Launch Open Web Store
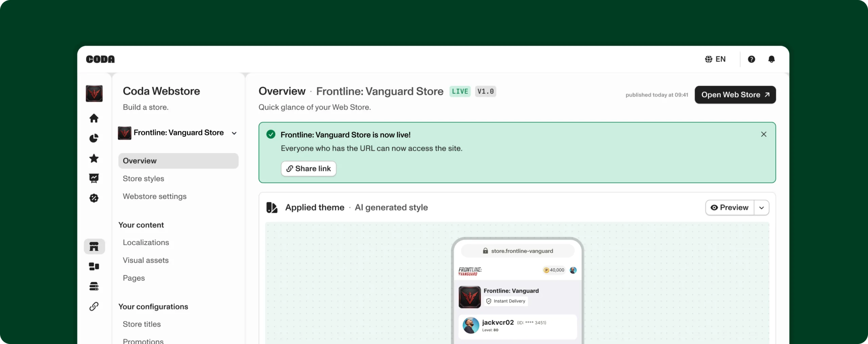 coord(735,95)
